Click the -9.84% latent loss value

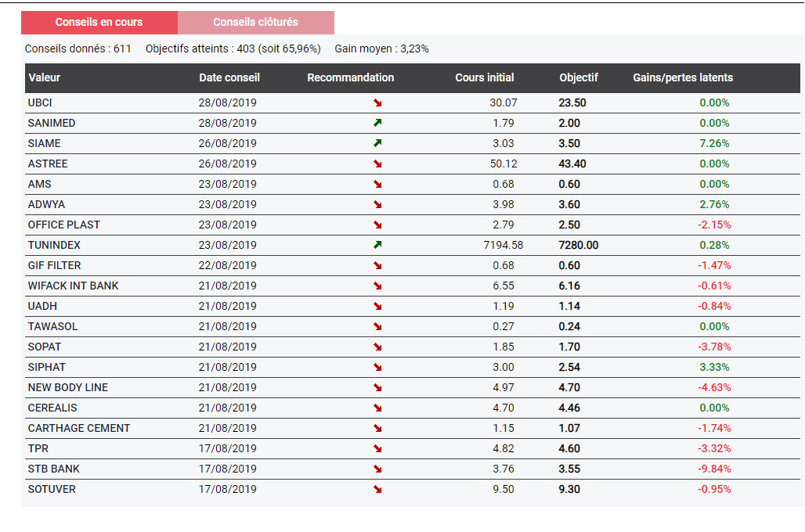click(x=714, y=469)
